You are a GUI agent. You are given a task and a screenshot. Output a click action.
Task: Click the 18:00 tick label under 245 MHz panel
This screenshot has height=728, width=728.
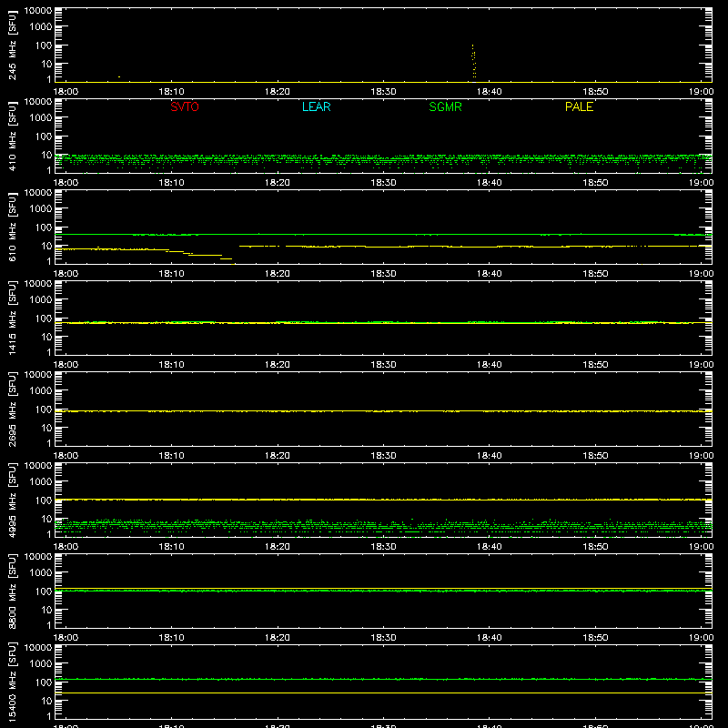66,92
